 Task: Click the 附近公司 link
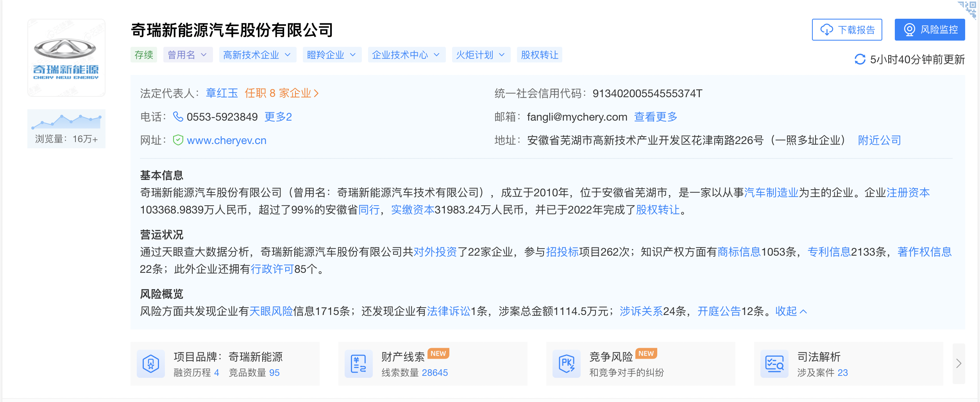[880, 140]
